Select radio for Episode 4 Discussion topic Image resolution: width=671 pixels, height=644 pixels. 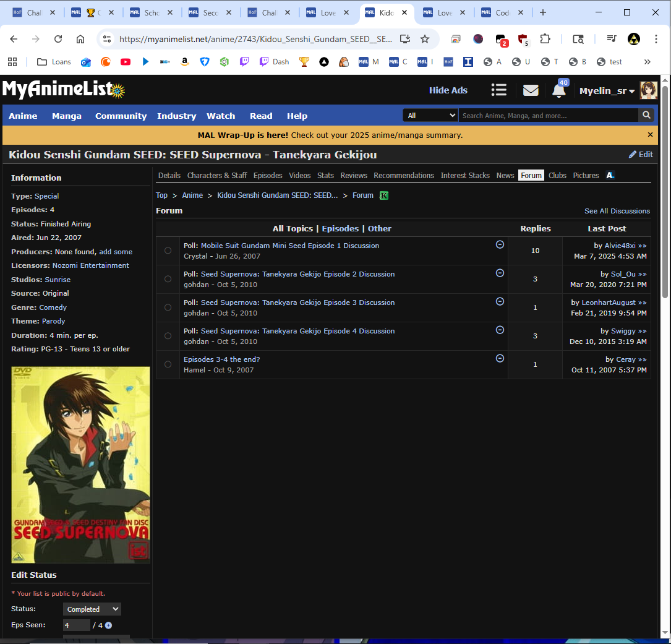pyautogui.click(x=168, y=336)
